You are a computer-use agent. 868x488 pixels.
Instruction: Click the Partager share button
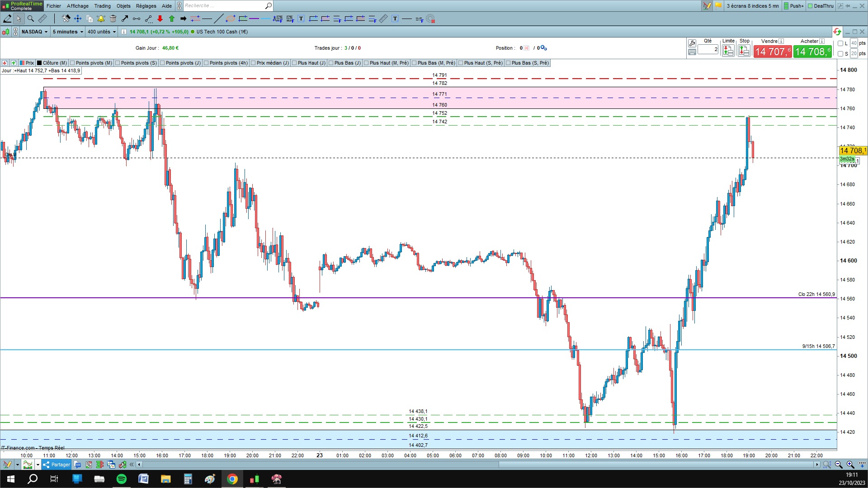coord(57,465)
